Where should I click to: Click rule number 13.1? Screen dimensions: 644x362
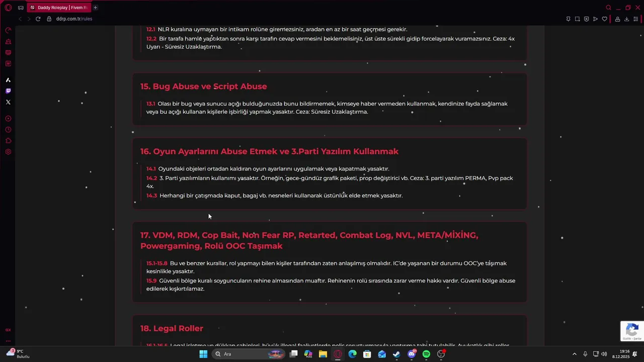pyautogui.click(x=151, y=104)
